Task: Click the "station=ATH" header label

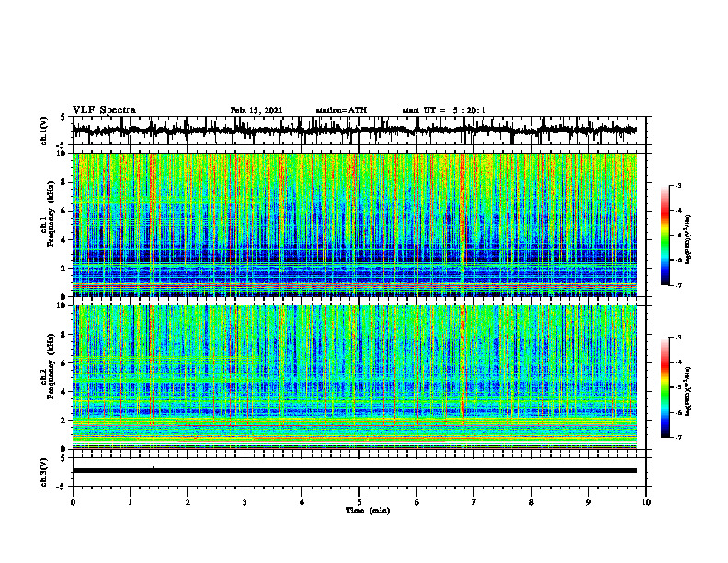Action: pos(341,110)
